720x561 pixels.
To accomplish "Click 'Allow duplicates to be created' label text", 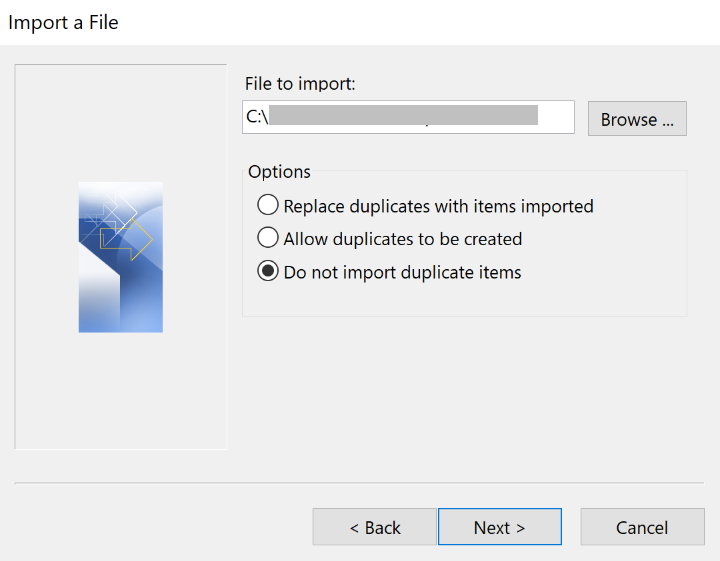I will coord(402,239).
